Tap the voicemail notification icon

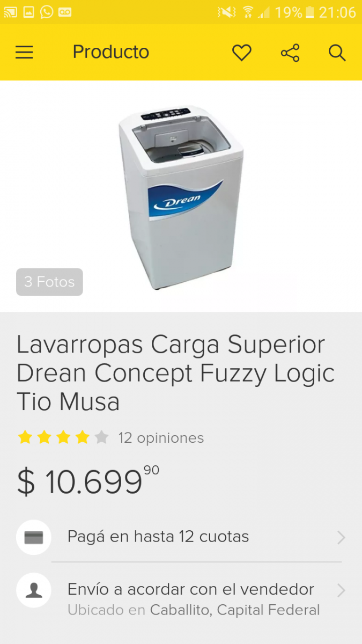point(65,12)
